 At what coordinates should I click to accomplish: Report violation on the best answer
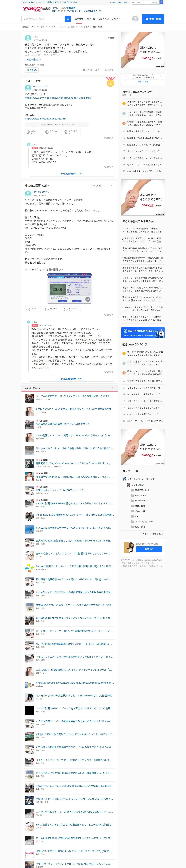[x=108, y=138]
